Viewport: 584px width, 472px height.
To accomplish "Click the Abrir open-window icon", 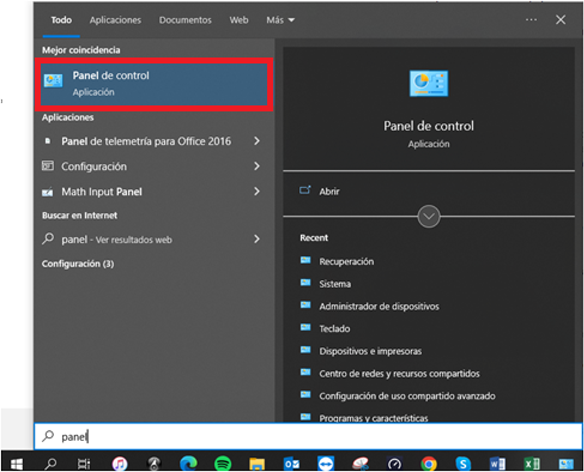I will (x=305, y=190).
